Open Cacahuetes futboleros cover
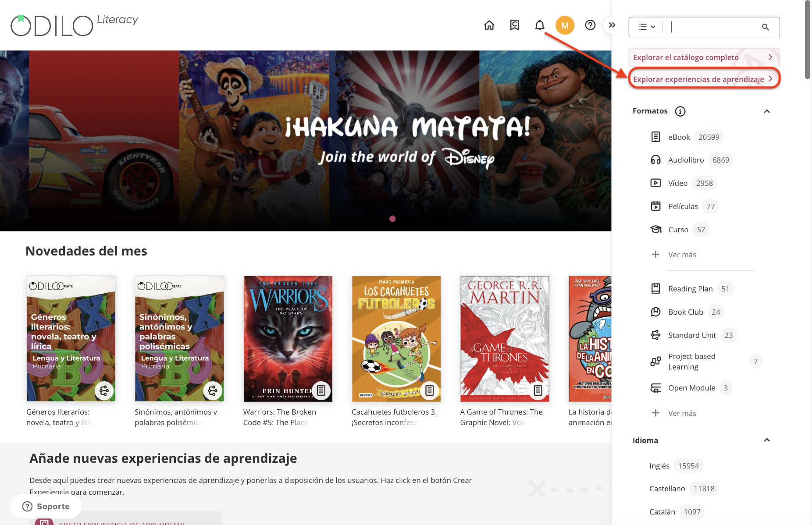This screenshot has height=525, width=812. point(396,339)
